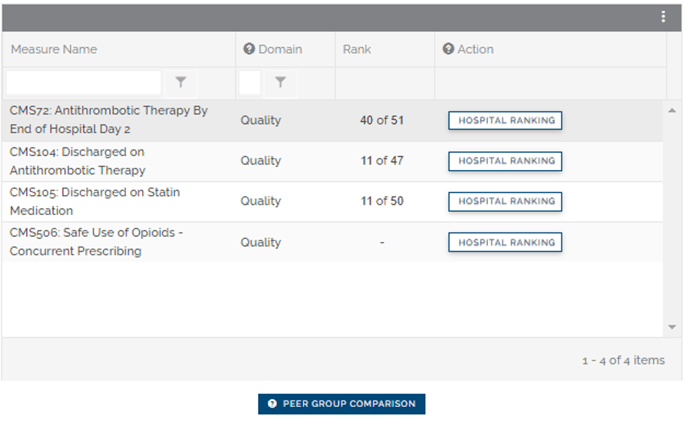This screenshot has width=688, height=421.
Task: Select the CMS105 Discharged on Statin measure name
Action: pyautogui.click(x=94, y=201)
